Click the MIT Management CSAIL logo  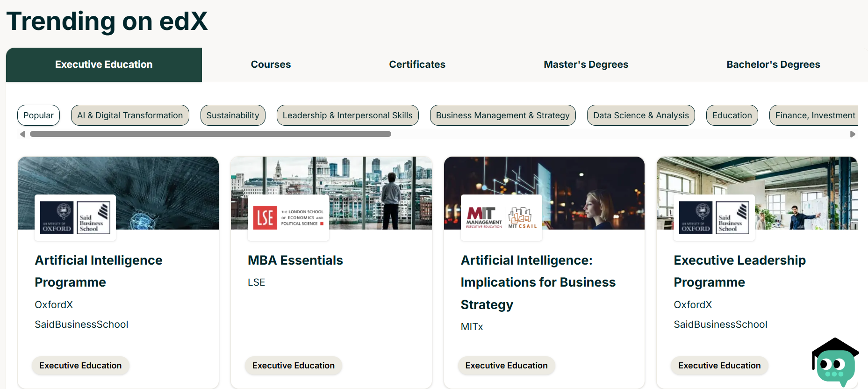click(x=502, y=217)
